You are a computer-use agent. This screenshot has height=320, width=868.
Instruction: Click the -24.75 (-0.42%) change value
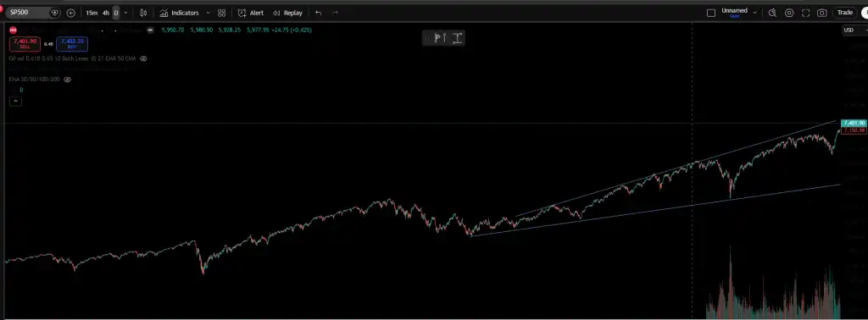(x=292, y=30)
